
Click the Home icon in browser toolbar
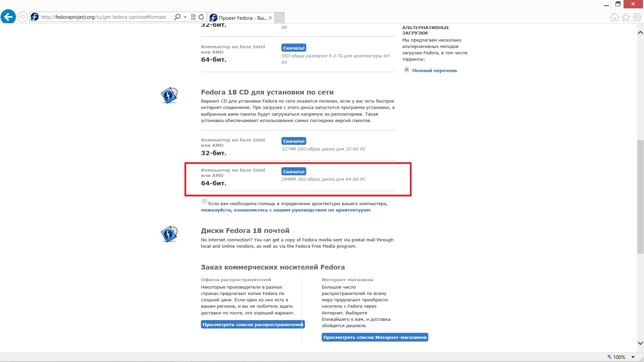point(614,17)
